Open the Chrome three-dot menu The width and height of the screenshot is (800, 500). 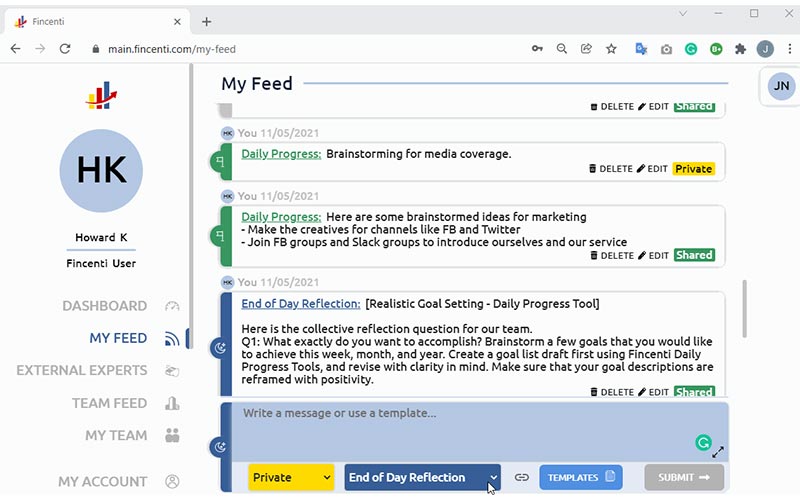pyautogui.click(x=789, y=49)
